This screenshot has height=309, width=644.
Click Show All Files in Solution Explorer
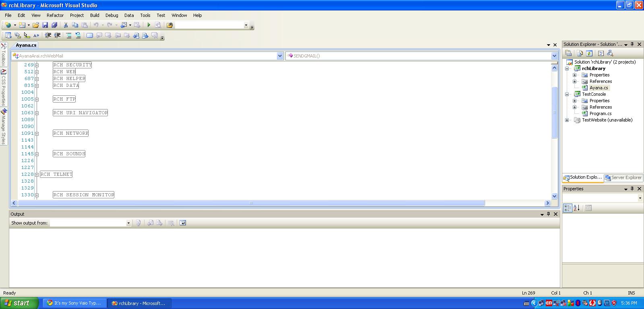coord(580,53)
